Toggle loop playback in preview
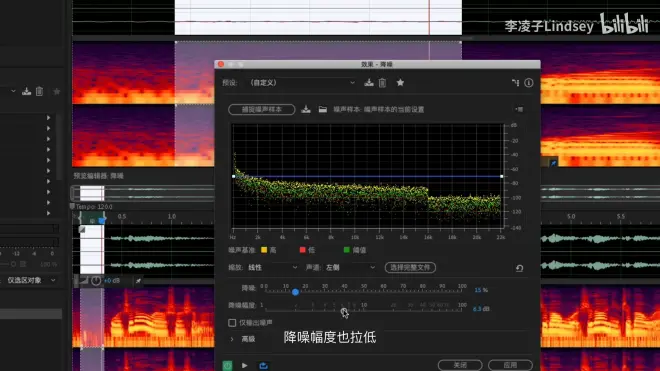This screenshot has height=371, width=660. pos(263,366)
